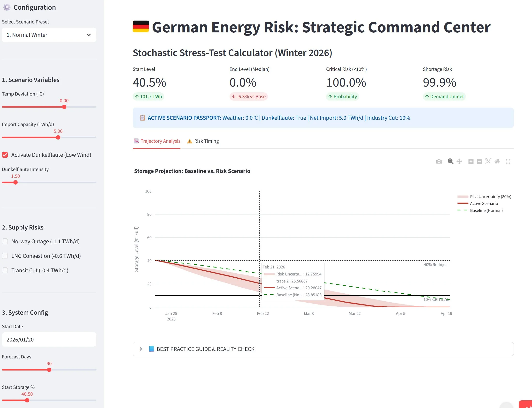Expand Best Practice Guide & Reality Check
This screenshot has height=408, width=532.
205,349
